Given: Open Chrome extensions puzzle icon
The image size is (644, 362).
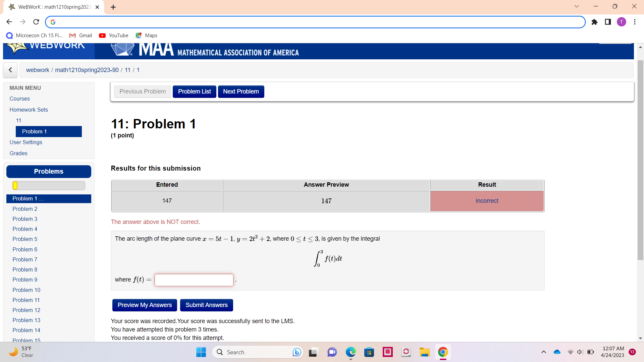Looking at the screenshot, I should point(595,22).
